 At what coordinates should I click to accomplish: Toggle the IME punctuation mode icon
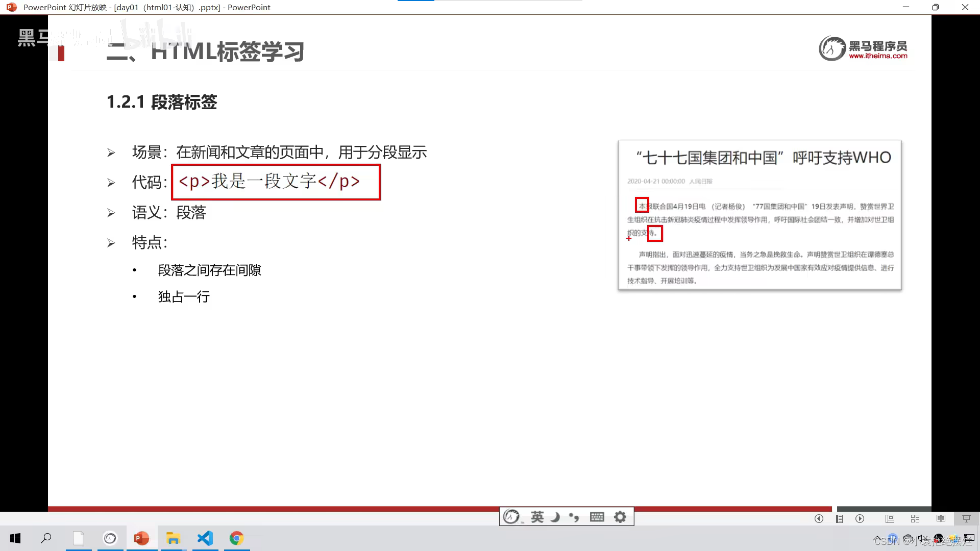point(574,517)
